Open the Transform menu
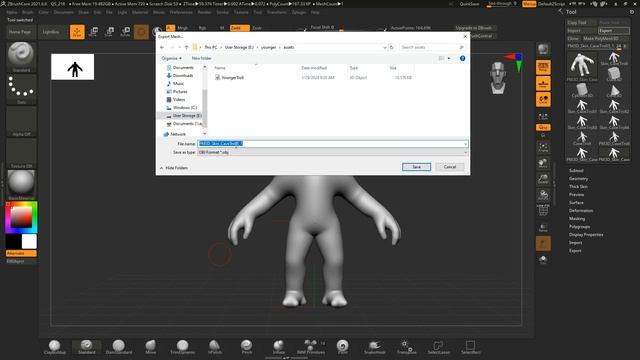 (276, 12)
